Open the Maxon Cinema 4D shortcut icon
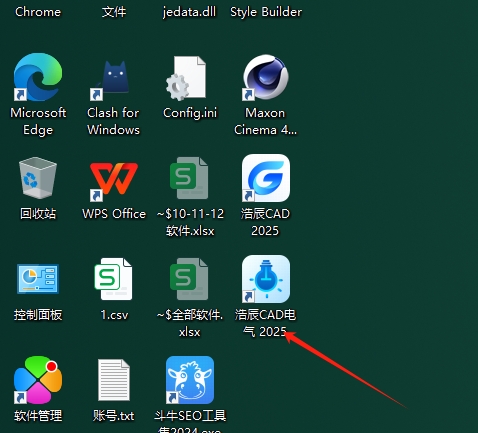This screenshot has width=478, height=433. [x=265, y=77]
